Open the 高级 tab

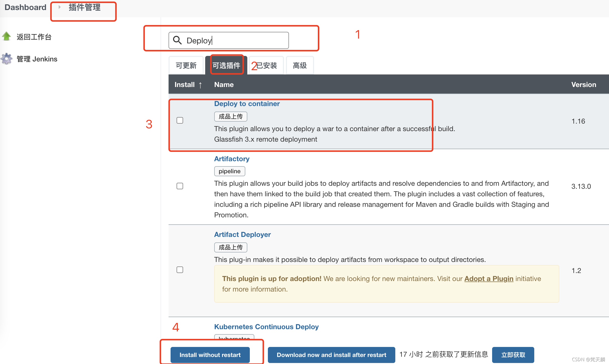[x=300, y=66]
